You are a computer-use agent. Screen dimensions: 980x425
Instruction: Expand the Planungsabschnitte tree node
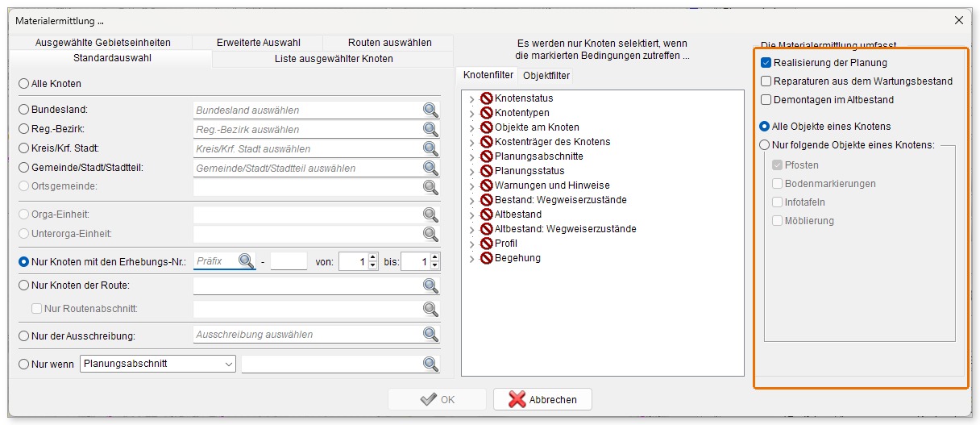(x=472, y=157)
